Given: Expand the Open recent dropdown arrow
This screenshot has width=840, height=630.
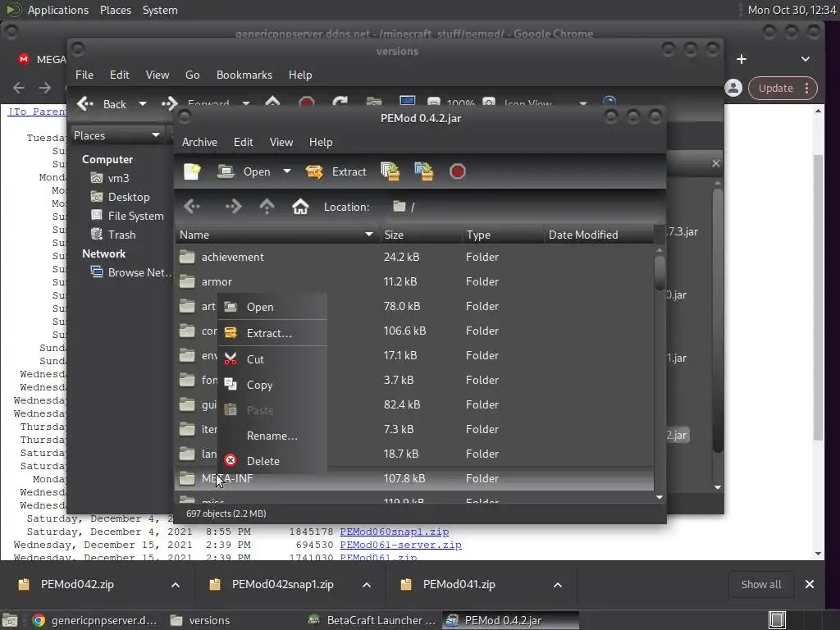Looking at the screenshot, I should [x=287, y=171].
